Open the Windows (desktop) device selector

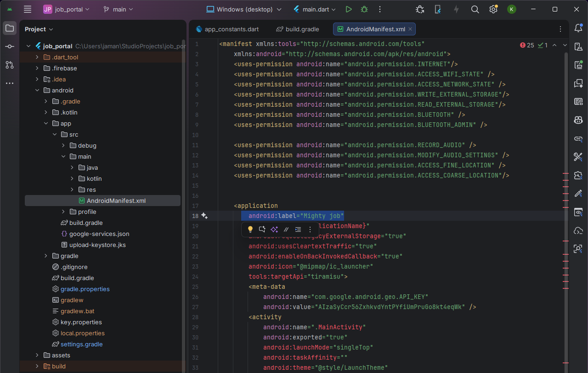[x=244, y=9]
